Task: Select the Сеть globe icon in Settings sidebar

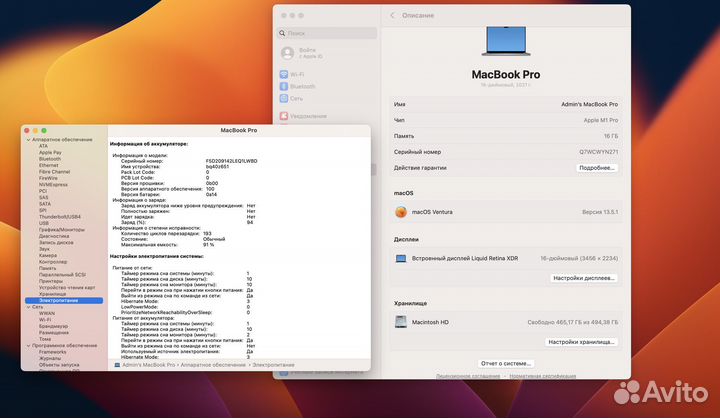Action: coord(284,98)
